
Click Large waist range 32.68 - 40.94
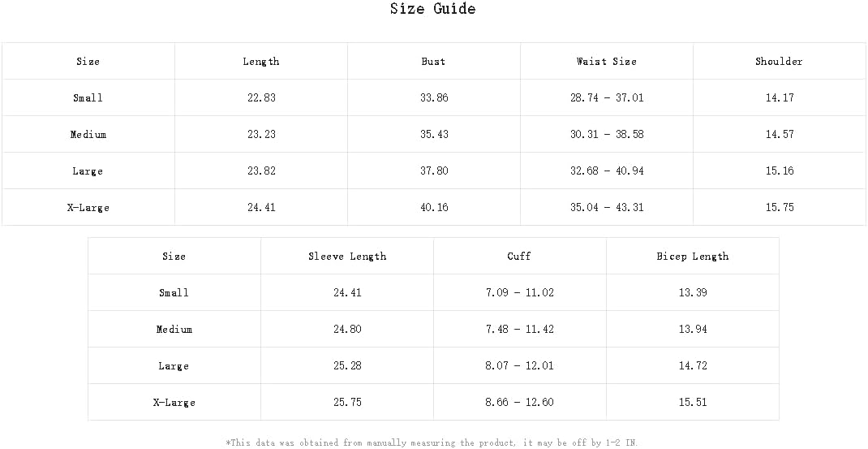(x=607, y=171)
